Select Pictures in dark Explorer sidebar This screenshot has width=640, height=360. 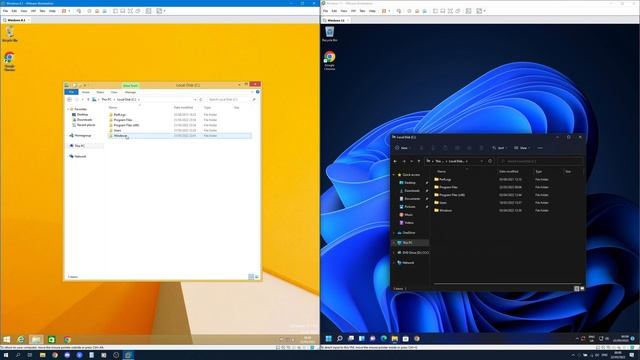tap(410, 207)
